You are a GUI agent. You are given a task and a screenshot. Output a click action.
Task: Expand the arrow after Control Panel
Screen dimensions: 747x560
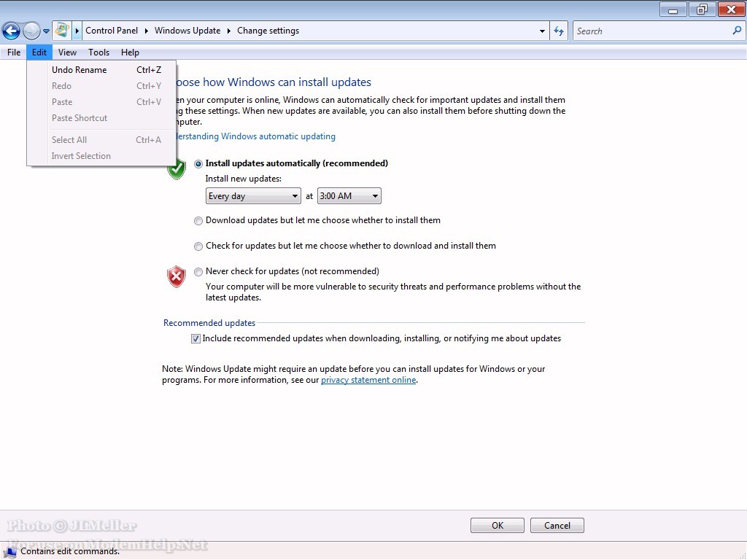coord(146,31)
